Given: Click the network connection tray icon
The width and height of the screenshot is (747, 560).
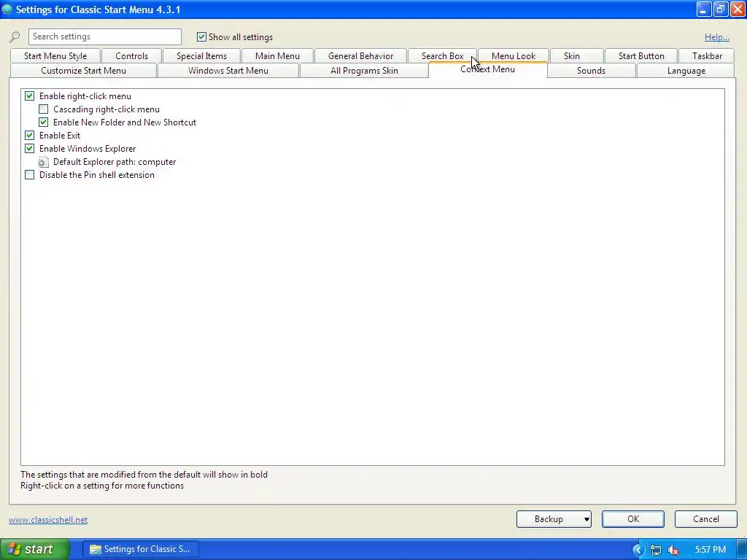Looking at the screenshot, I should tap(656, 550).
